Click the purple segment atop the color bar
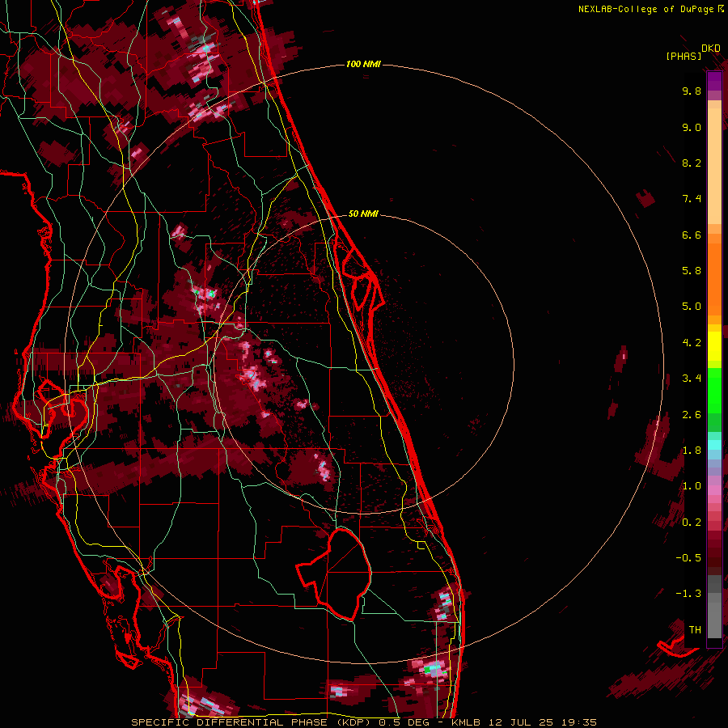 pyautogui.click(x=714, y=82)
